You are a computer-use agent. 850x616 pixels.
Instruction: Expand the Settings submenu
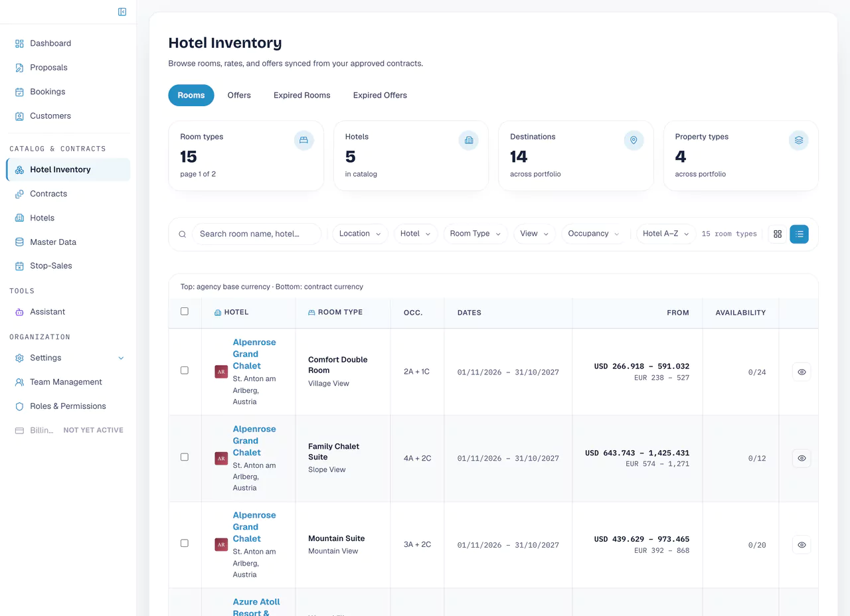68,358
